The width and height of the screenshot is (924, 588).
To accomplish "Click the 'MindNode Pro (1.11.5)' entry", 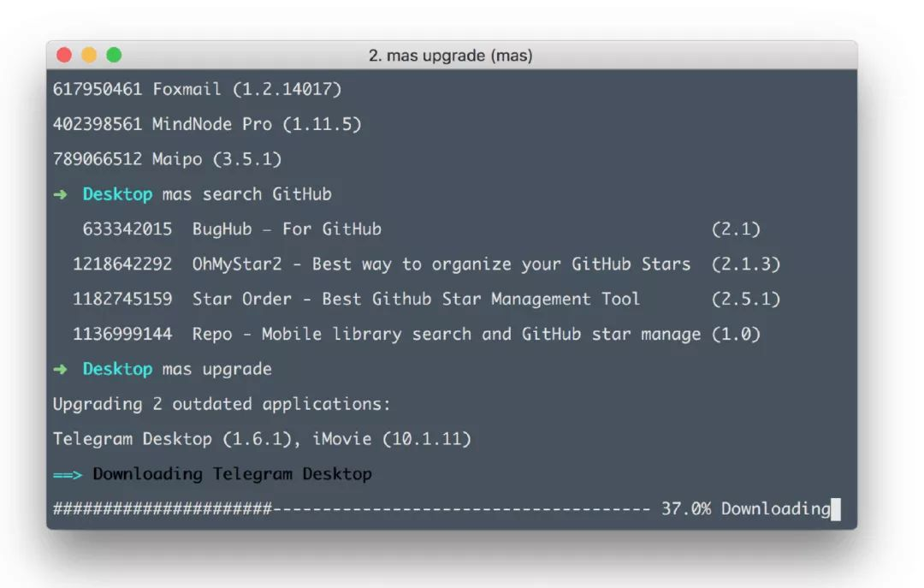I will pyautogui.click(x=257, y=124).
